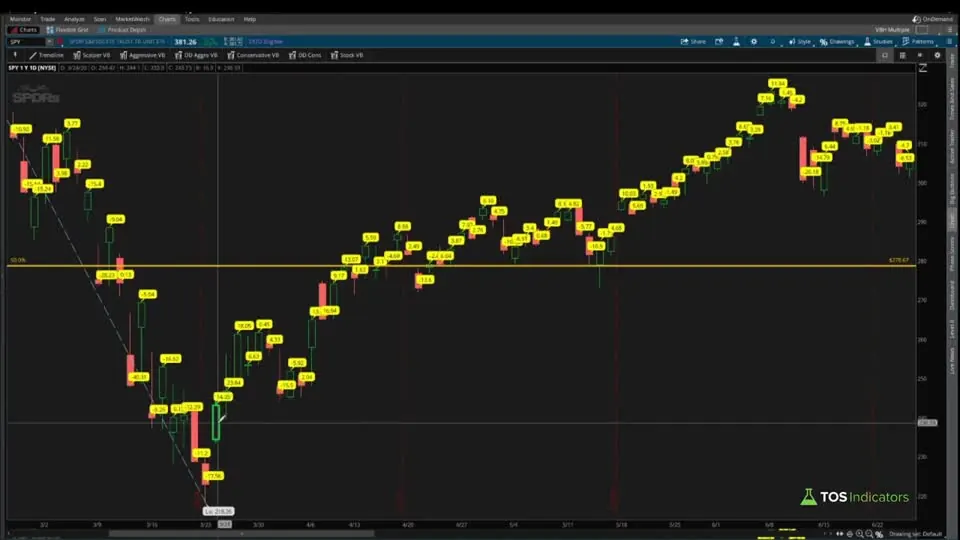Open the time frame D dropdown
Image resolution: width=960 pixels, height=540 pixels.
[x=774, y=42]
